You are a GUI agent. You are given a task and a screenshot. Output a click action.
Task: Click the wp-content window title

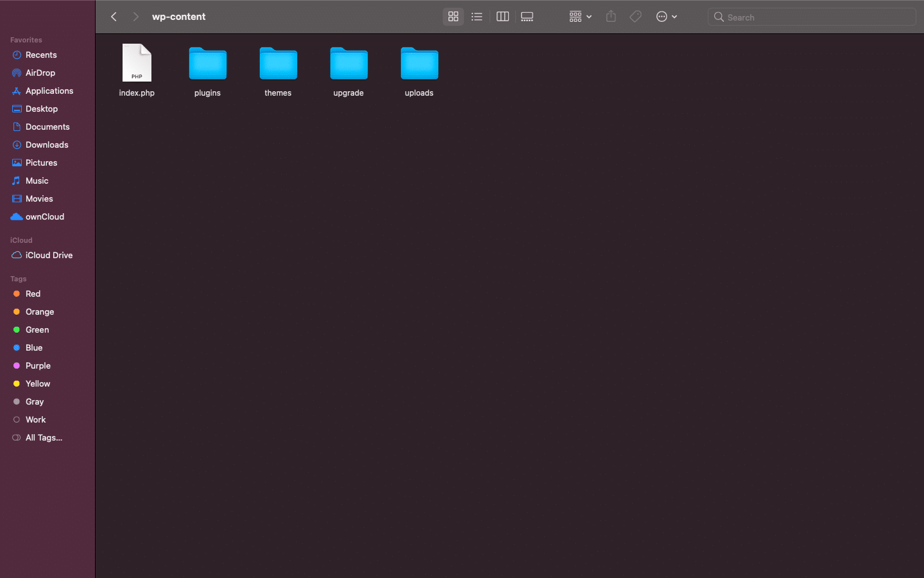pos(179,17)
